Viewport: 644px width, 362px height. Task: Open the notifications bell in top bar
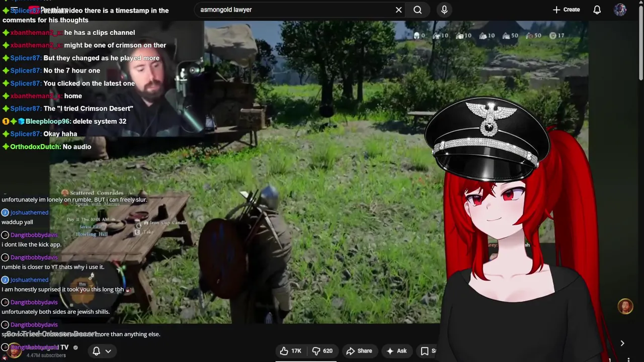[x=597, y=10]
